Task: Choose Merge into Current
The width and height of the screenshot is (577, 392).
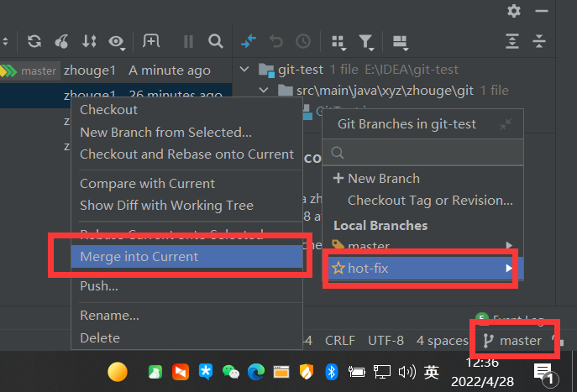Action: [x=186, y=256]
